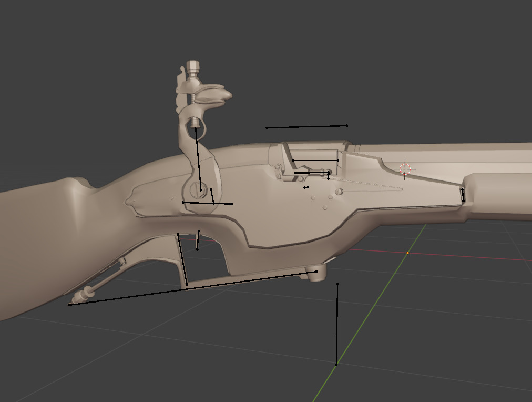Select the slanted bone along the trigger guard rear
The image size is (532, 402).
pos(182,259)
